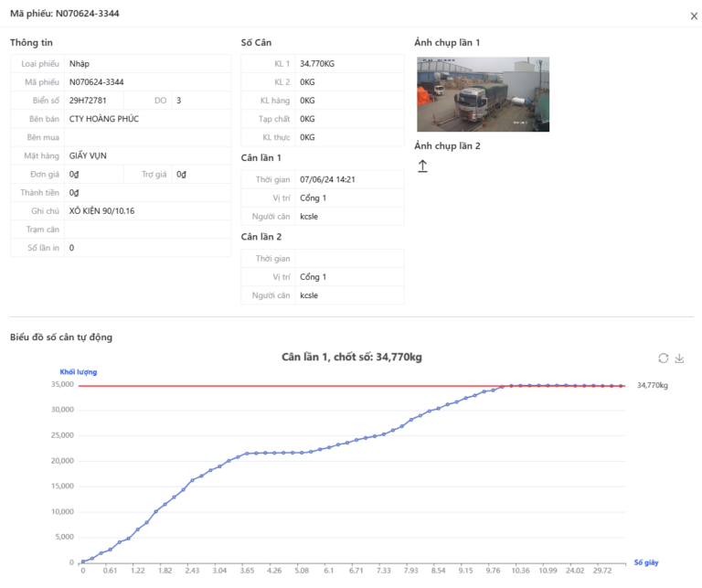702x588 pixels.
Task: Edit the Ghi chú field XÔ KIỆN
Action: (x=146, y=210)
